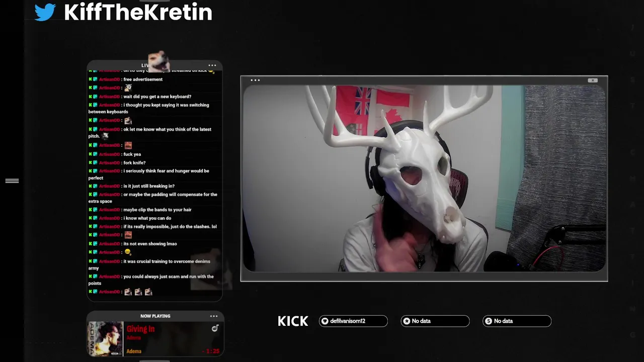Click the dollar icon in the No data box
Screen dimensions: 644x362
point(488,321)
